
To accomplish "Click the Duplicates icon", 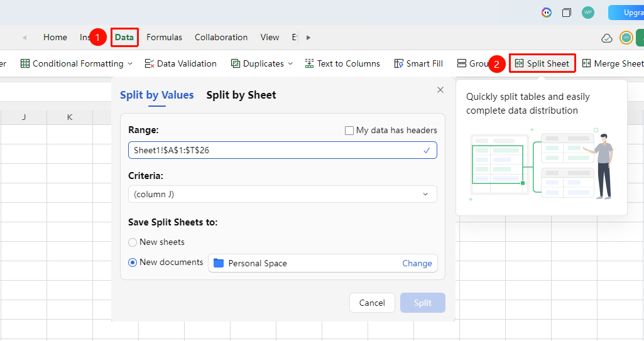I will point(236,63).
